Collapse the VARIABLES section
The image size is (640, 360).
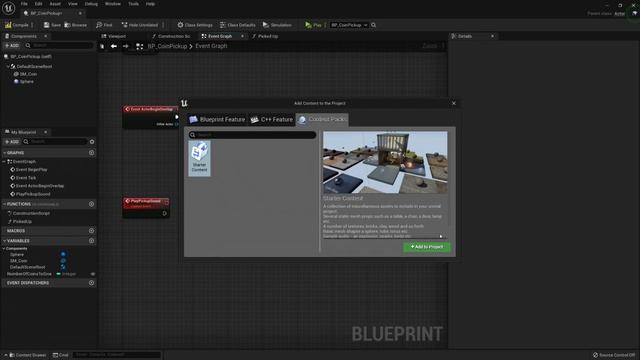click(x=4, y=241)
